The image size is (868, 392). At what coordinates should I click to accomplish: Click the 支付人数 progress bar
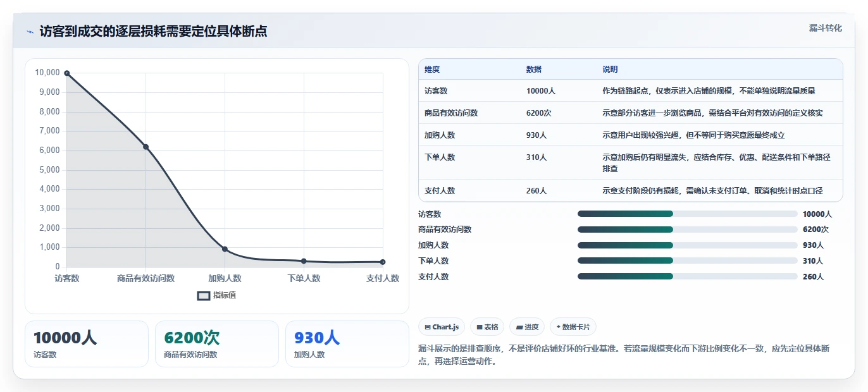pyautogui.click(x=687, y=276)
